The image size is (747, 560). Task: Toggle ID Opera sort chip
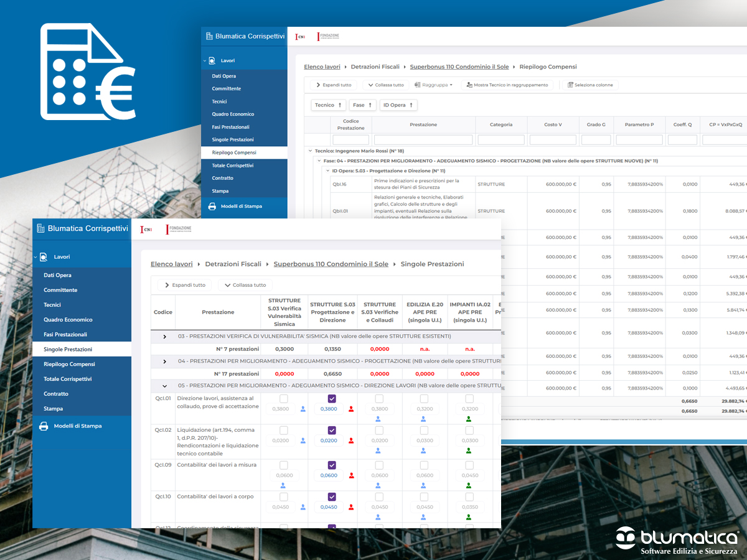coord(398,105)
